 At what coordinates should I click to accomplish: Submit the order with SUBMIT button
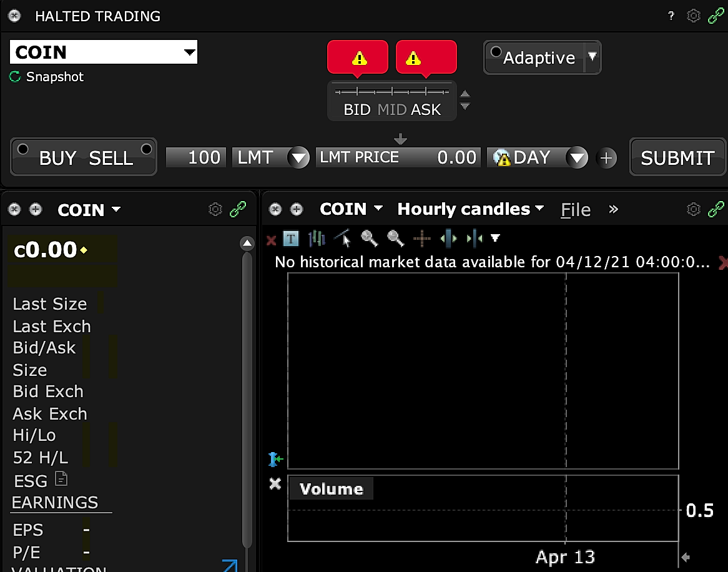pos(677,157)
